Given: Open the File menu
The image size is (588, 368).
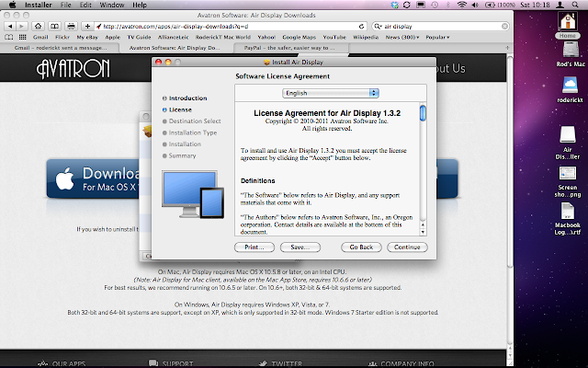Looking at the screenshot, I should [65, 5].
